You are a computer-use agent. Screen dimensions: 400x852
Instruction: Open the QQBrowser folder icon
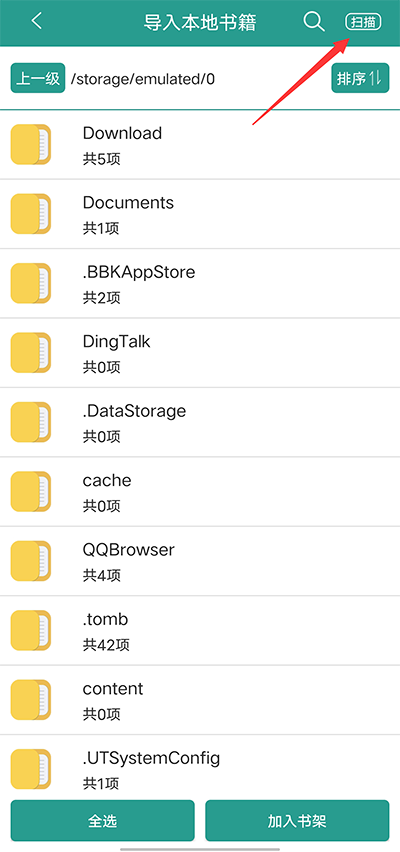(x=31, y=561)
